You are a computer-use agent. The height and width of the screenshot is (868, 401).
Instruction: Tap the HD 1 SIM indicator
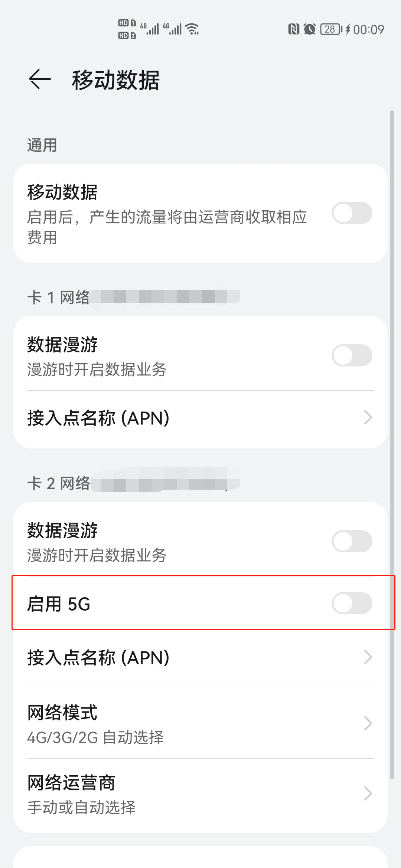pyautogui.click(x=127, y=23)
